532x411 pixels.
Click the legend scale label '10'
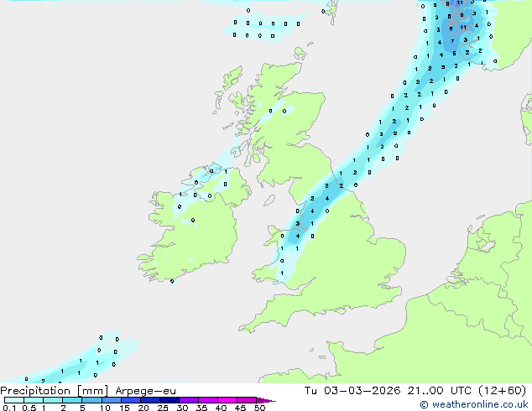pos(105,408)
